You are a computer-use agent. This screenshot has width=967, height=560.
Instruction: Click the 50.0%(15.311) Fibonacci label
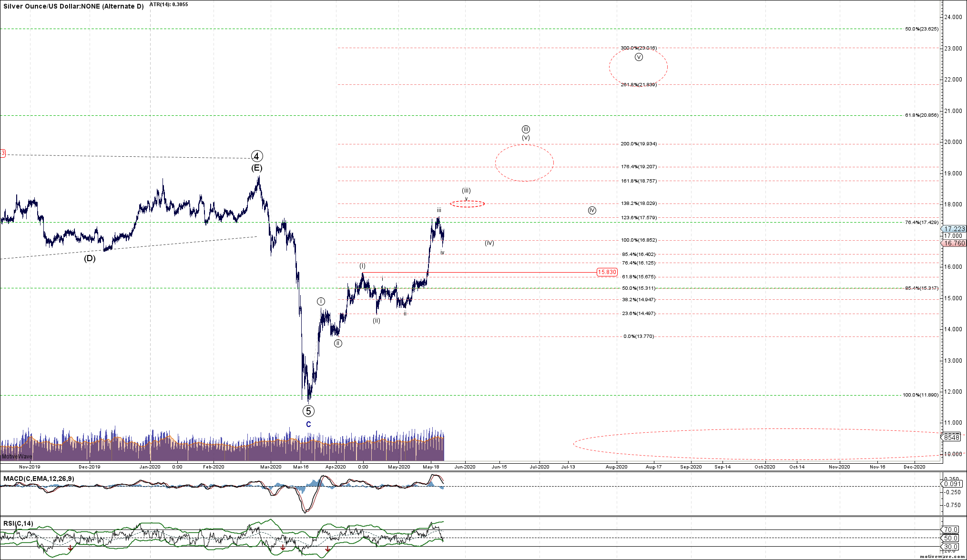pyautogui.click(x=639, y=288)
